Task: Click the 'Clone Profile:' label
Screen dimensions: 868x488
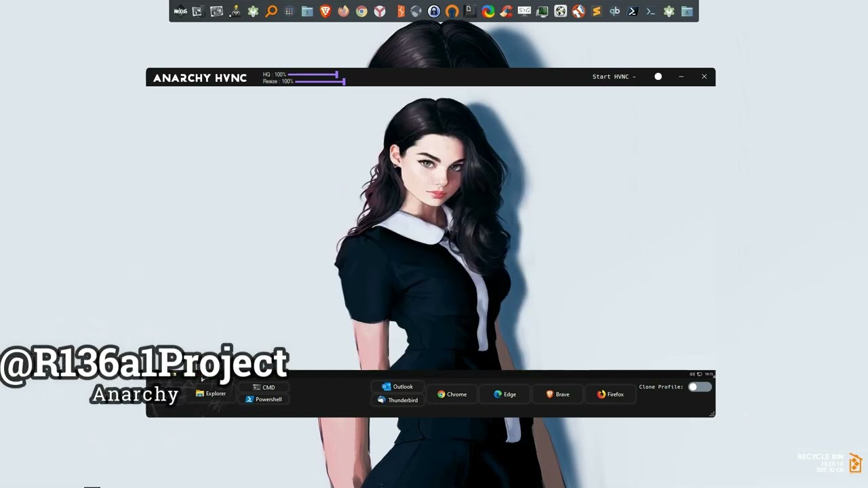Action: point(660,387)
